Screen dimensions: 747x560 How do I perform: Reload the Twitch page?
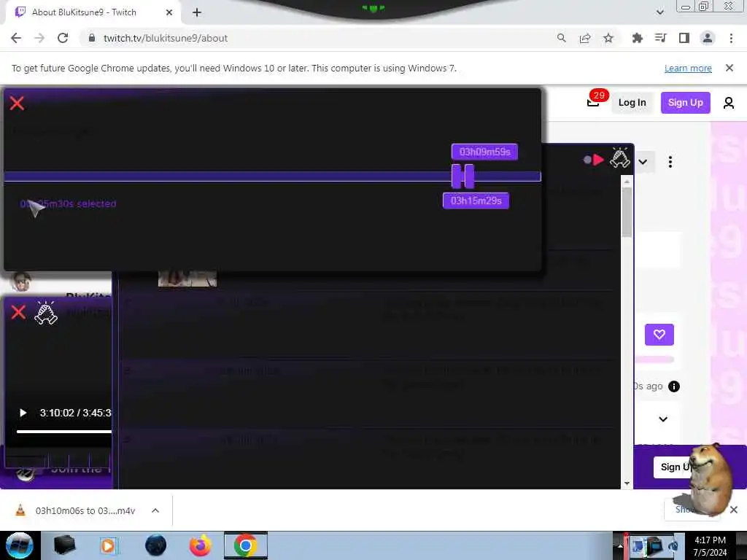[63, 38]
